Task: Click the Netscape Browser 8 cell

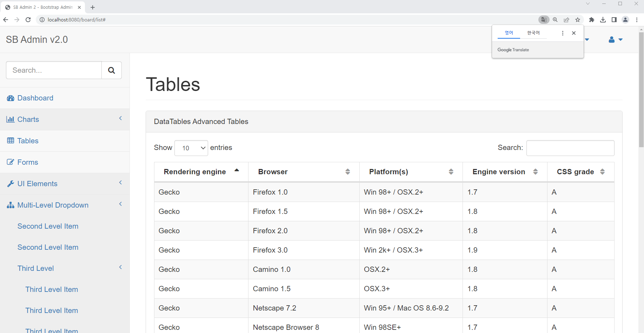Action: (304, 326)
